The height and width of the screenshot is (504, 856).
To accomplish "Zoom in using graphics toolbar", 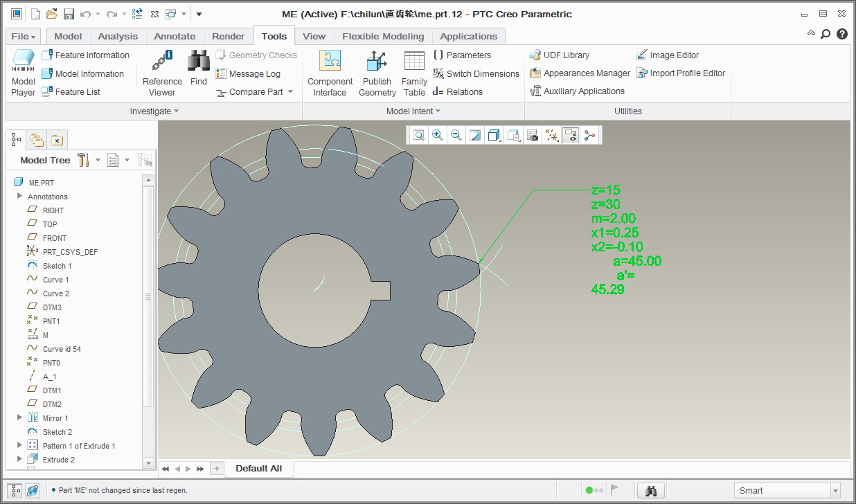I will point(438,135).
